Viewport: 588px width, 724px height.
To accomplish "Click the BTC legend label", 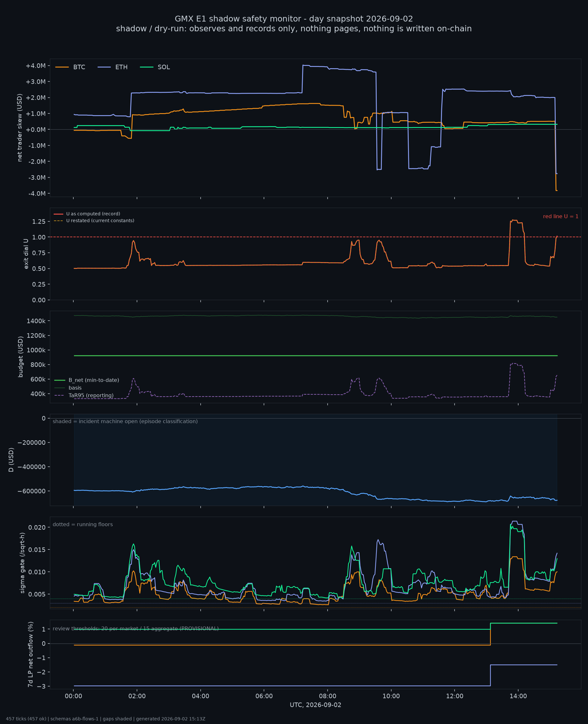I will pos(79,67).
